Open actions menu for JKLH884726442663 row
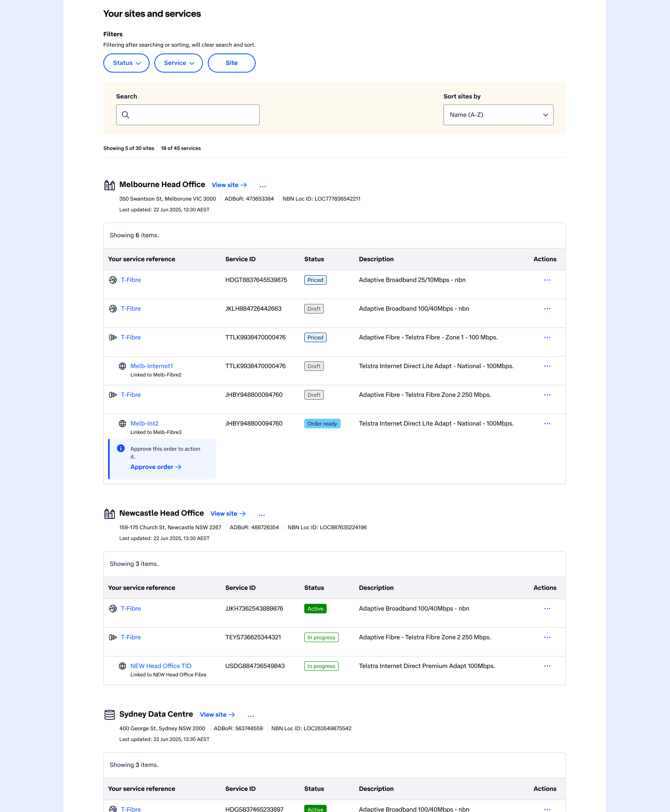The image size is (670, 812). [x=547, y=309]
